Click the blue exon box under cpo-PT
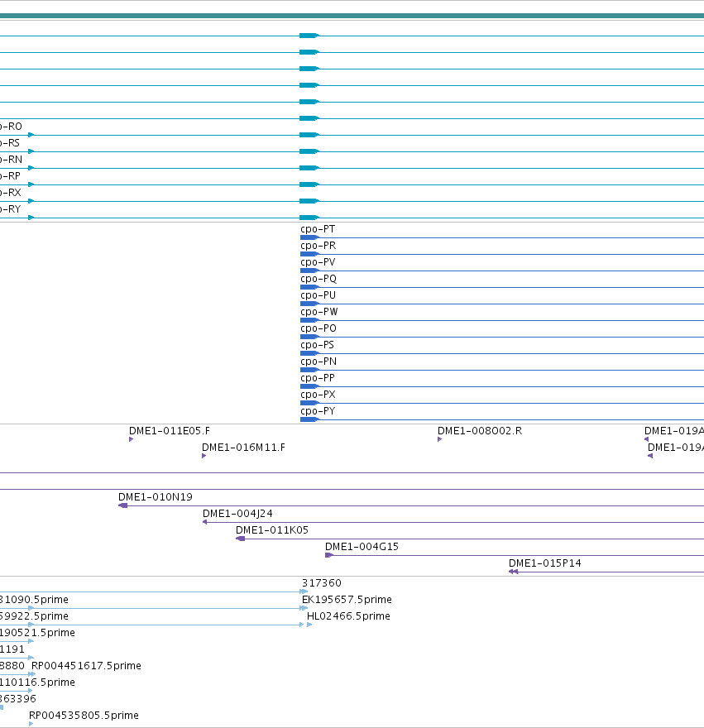Viewport: 704px width, 728px height. click(x=309, y=237)
